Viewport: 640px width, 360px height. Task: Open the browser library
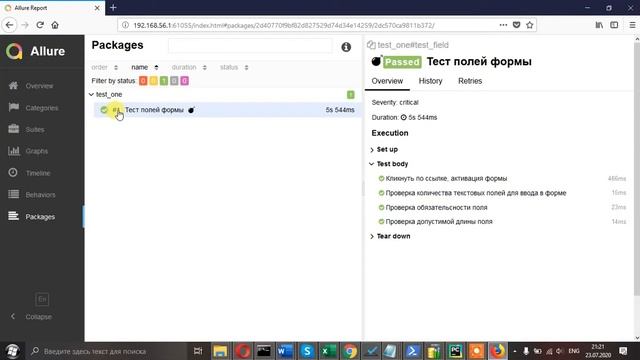coord(599,25)
